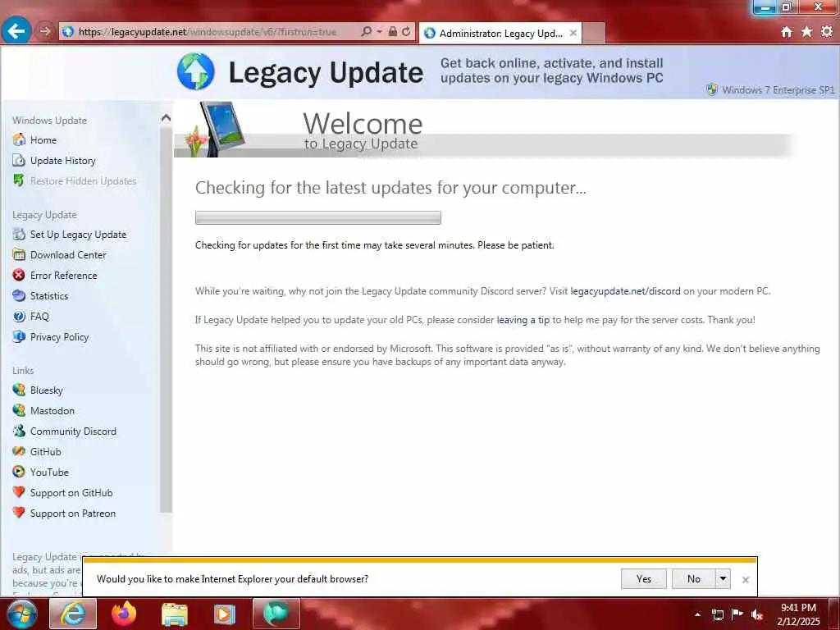The image size is (840, 630).
Task: Open the Windows Start menu orb
Action: pyautogui.click(x=21, y=614)
